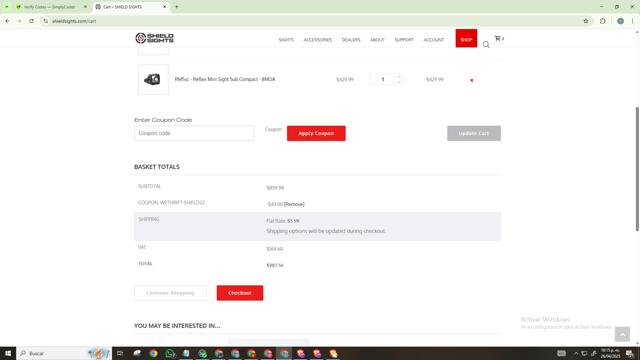
Task: Click the BASKET TOTALS heading
Action: click(x=157, y=167)
